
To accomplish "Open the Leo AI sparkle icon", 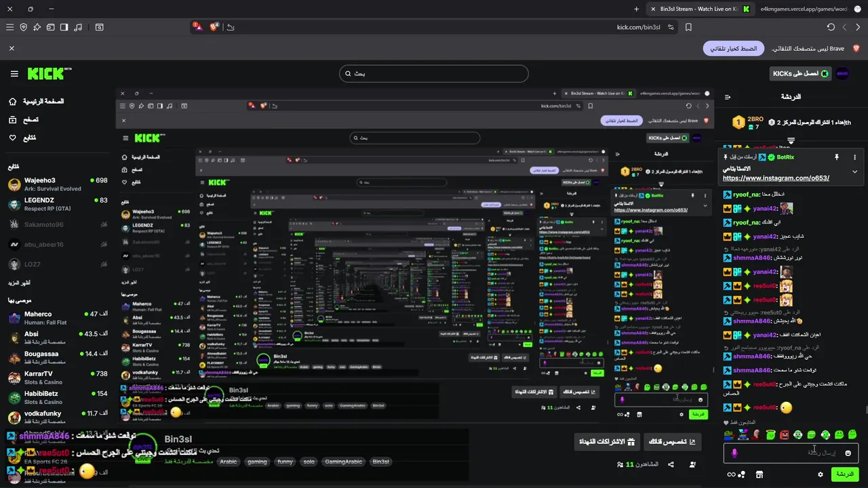I will point(37,27).
